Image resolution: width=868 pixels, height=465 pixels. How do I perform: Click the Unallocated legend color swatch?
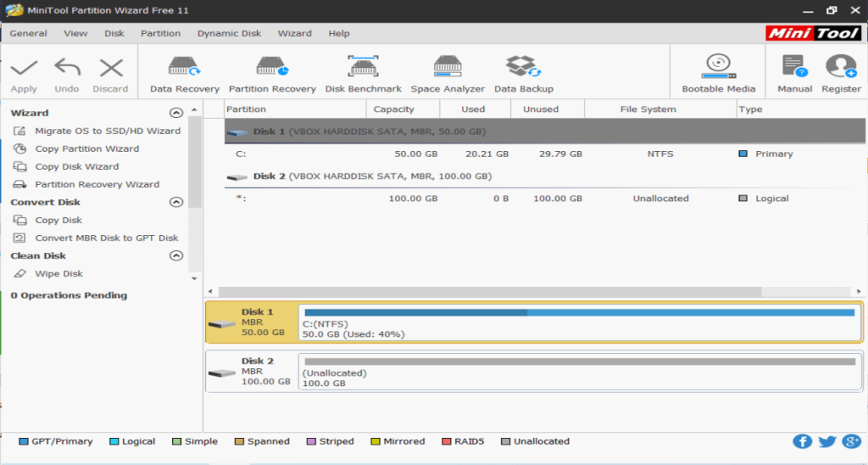(505, 441)
